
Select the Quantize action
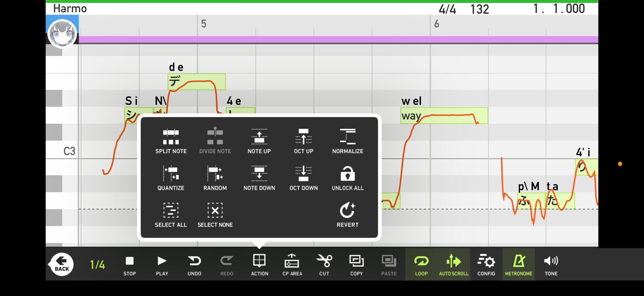(x=171, y=174)
